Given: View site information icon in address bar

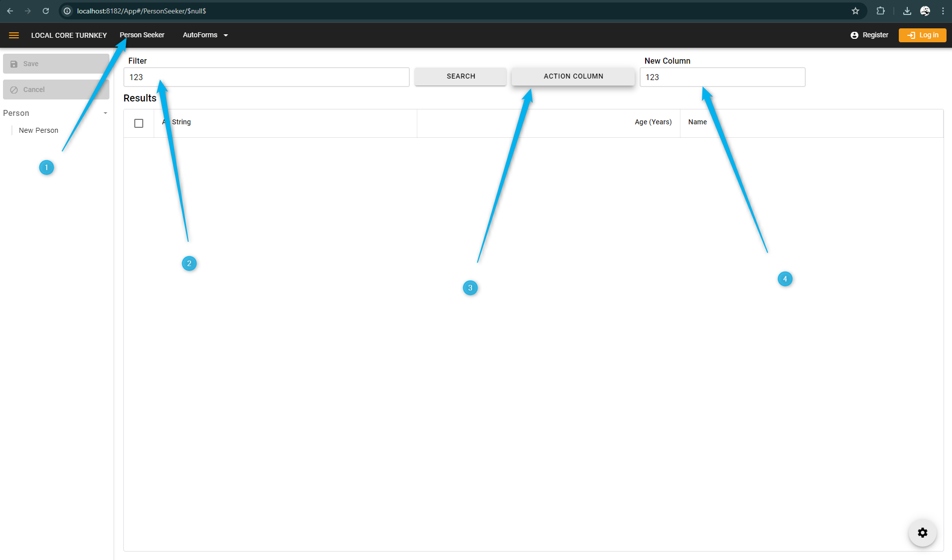Looking at the screenshot, I should point(67,11).
